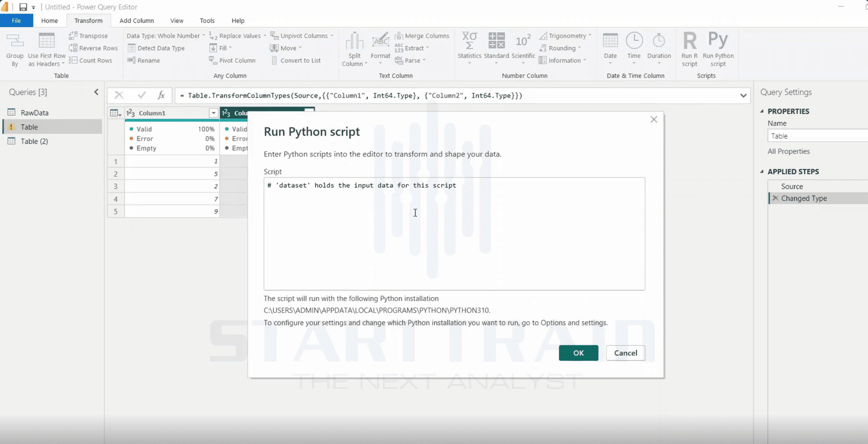
Task: Click the query Name field
Action: (x=818, y=136)
